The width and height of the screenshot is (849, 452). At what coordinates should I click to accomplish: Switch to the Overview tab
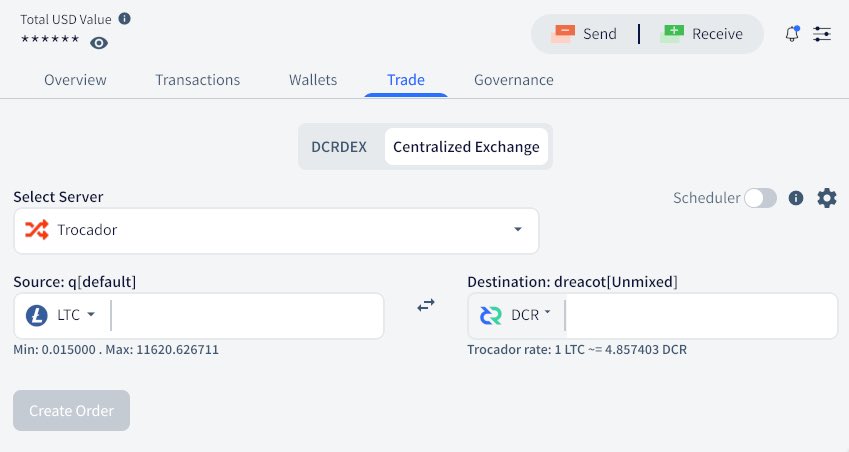point(75,80)
